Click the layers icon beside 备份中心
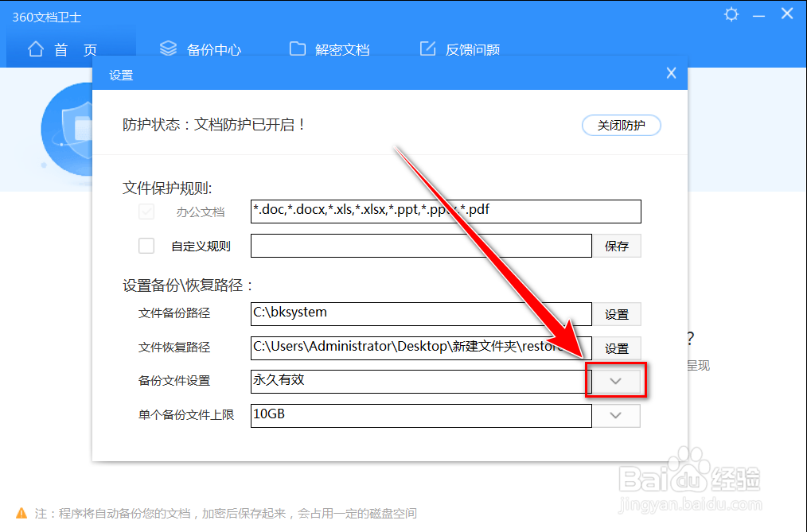 (168, 49)
